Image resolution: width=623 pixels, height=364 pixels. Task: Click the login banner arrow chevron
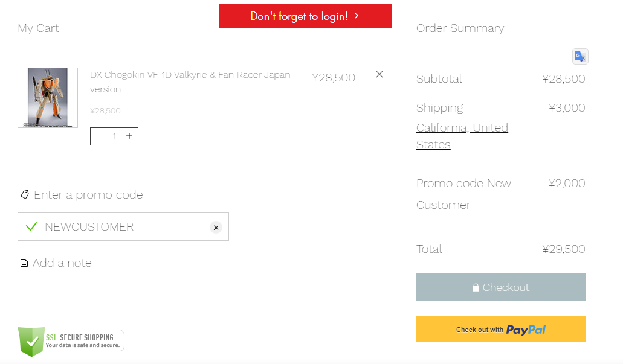357,16
